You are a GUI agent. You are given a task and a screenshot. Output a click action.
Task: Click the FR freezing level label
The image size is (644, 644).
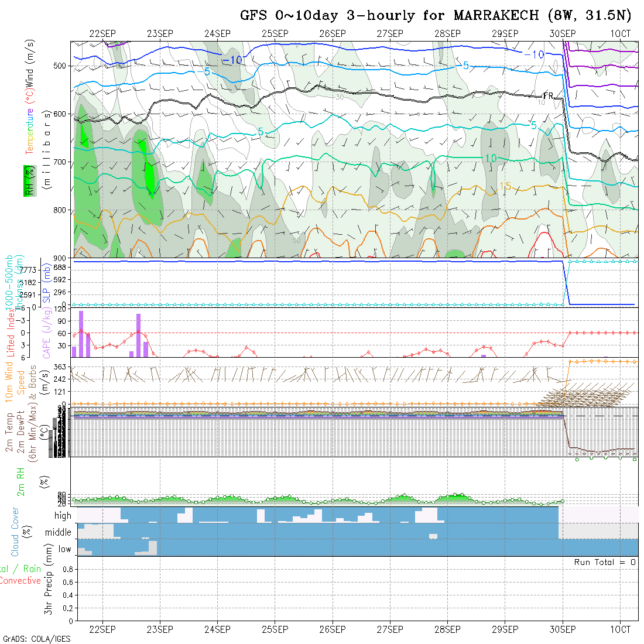coord(548,95)
